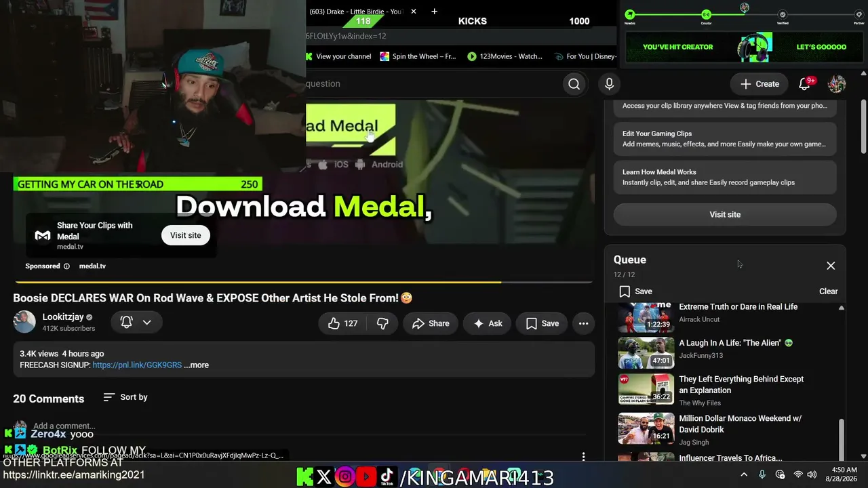Open the Spin the Wheel bookmark
The image size is (868, 488).
pos(418,56)
